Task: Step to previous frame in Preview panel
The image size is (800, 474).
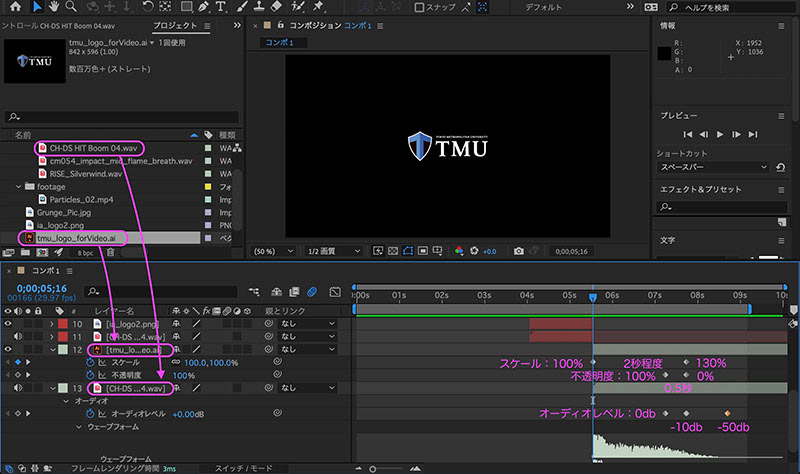Action: click(x=704, y=134)
